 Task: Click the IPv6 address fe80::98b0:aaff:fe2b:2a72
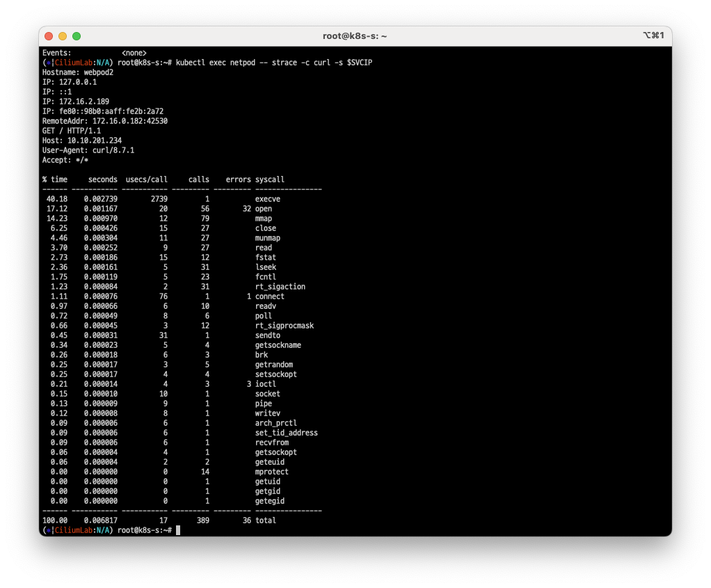(111, 111)
